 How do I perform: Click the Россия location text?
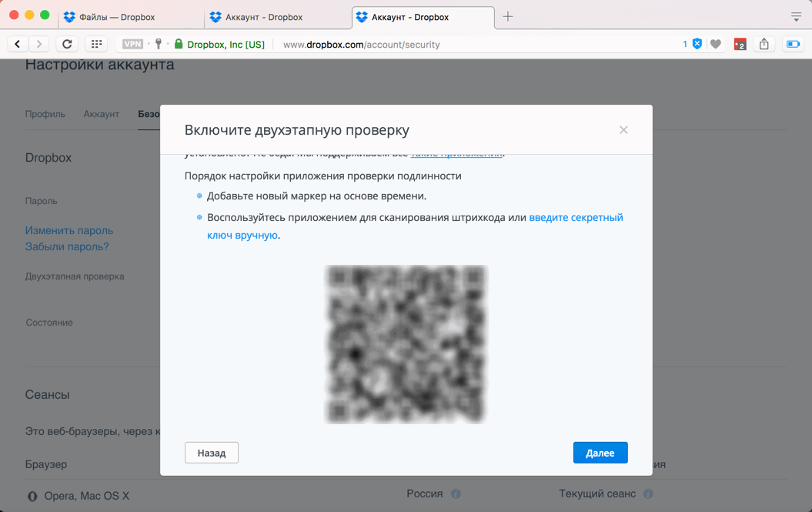pyautogui.click(x=425, y=494)
